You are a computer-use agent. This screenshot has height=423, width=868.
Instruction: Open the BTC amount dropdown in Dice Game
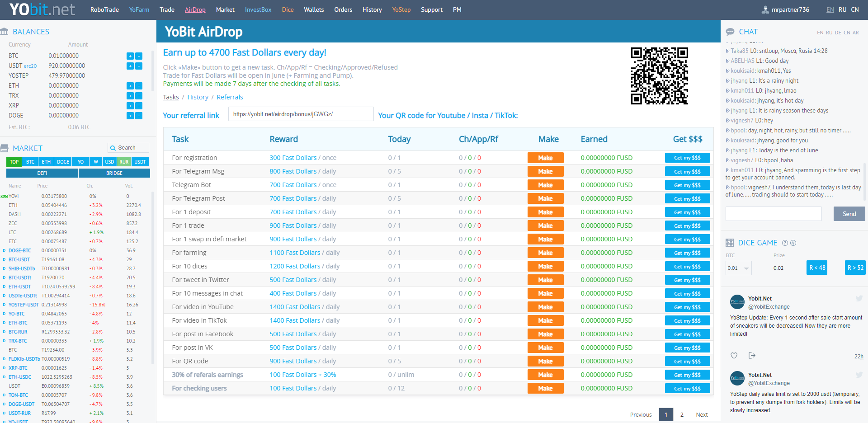[738, 268]
